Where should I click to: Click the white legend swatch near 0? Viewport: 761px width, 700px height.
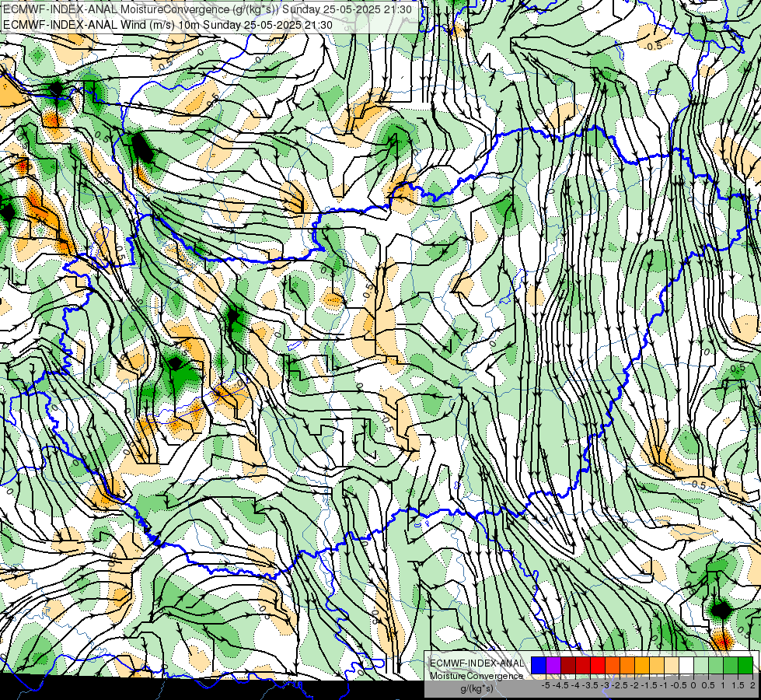[x=686, y=666]
